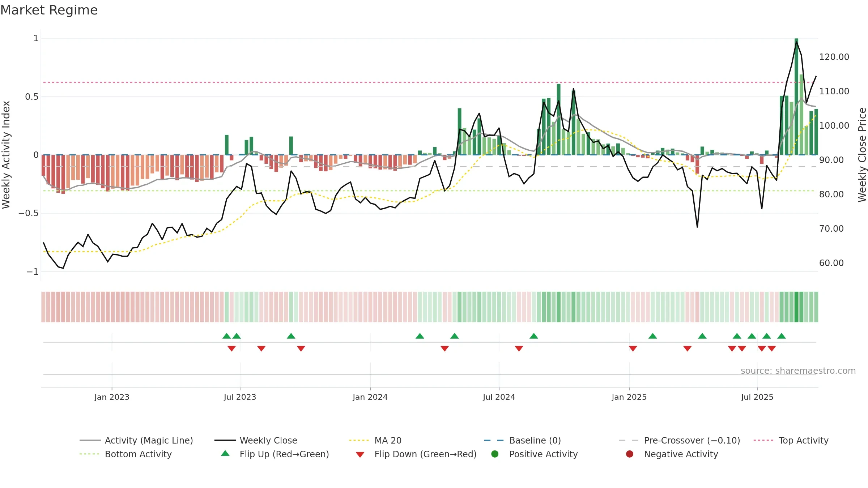The image size is (868, 488).
Task: Click the red Negative Activity legend dot
Action: (x=630, y=454)
